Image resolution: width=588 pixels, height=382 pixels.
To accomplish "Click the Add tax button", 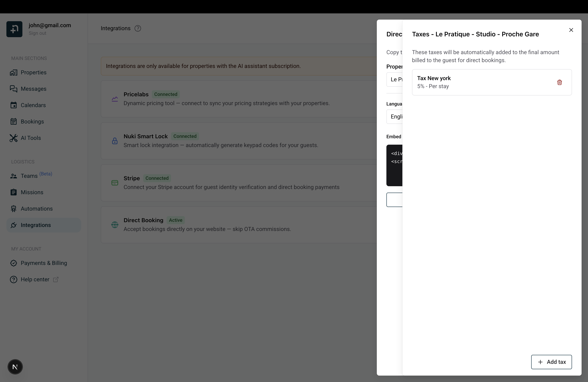I will pos(551,362).
